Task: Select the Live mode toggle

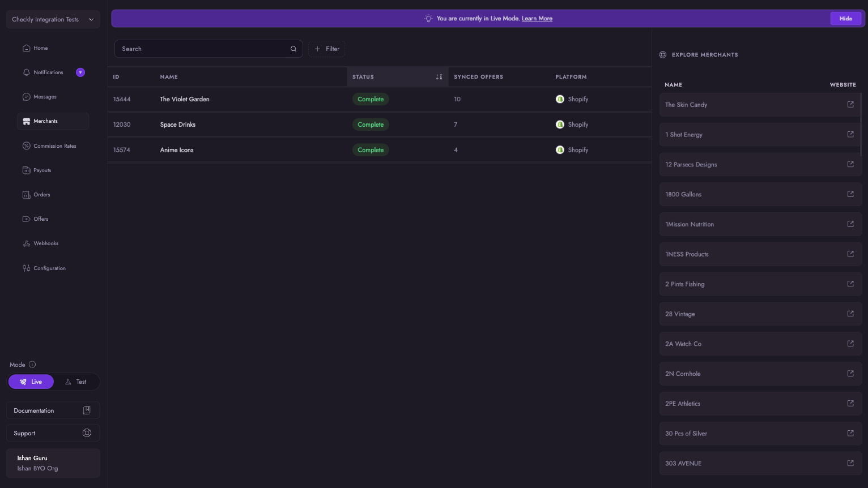Action: [x=31, y=382]
